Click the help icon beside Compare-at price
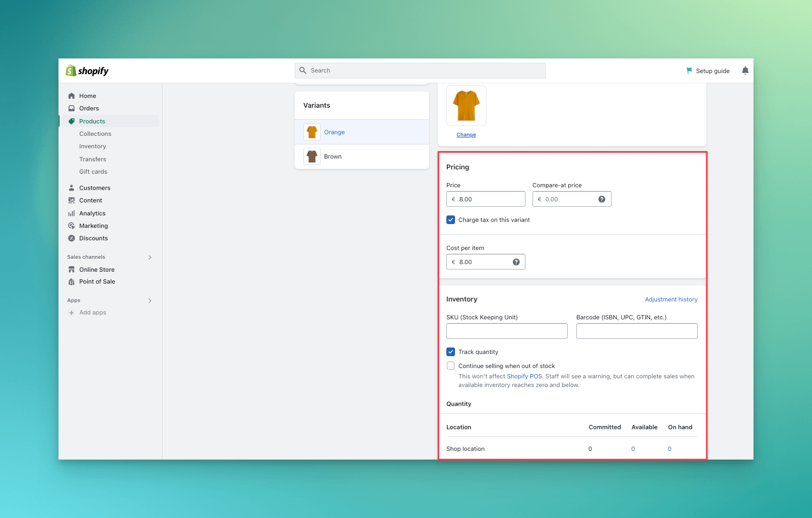Screen dimensions: 812x518 [601, 199]
